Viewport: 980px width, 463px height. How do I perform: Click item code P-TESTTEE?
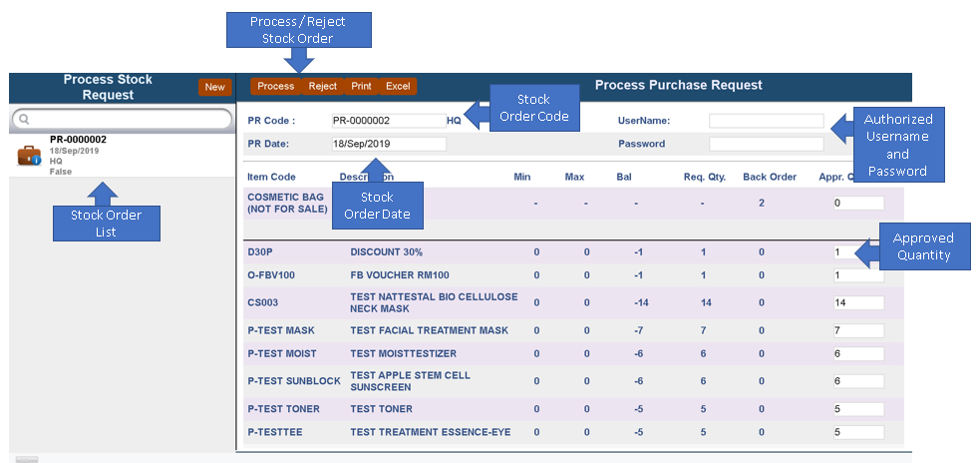click(275, 432)
